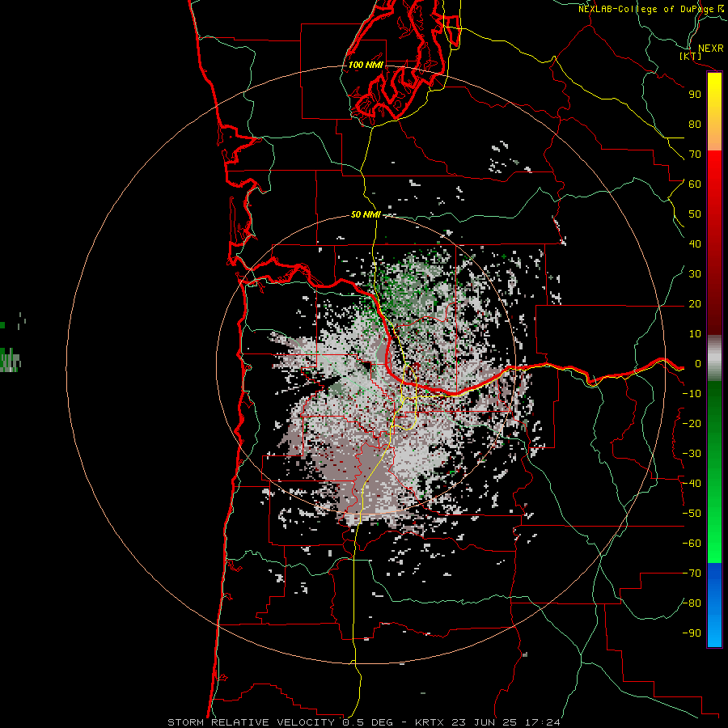Image resolution: width=728 pixels, height=728 pixels.
Task: Click the "KRTX" radar site identifier
Action: pyautogui.click(x=429, y=722)
